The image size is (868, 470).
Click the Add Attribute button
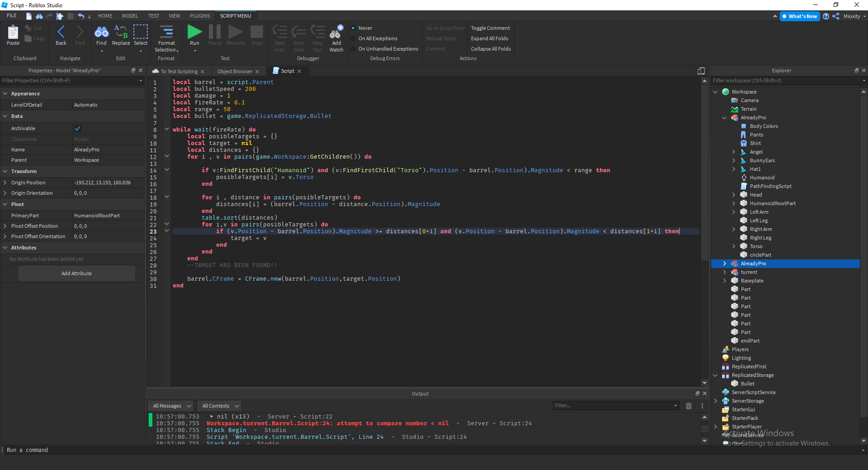76,273
